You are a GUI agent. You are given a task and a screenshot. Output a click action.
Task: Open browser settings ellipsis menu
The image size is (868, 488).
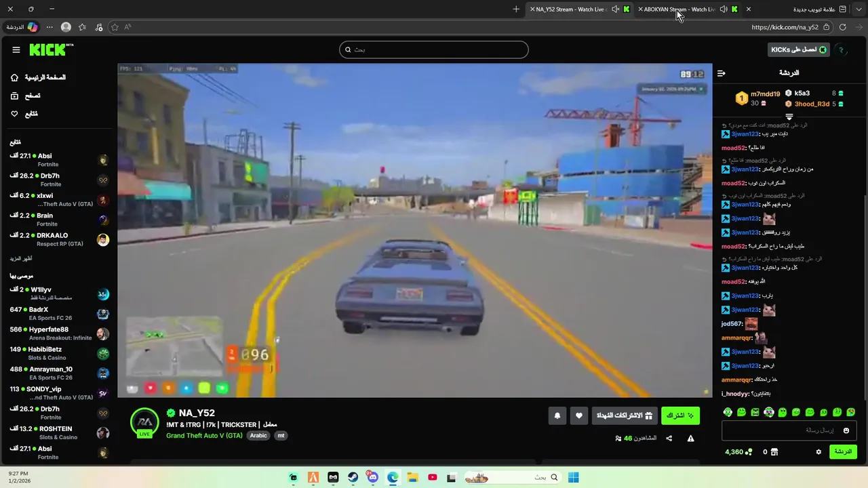point(50,27)
